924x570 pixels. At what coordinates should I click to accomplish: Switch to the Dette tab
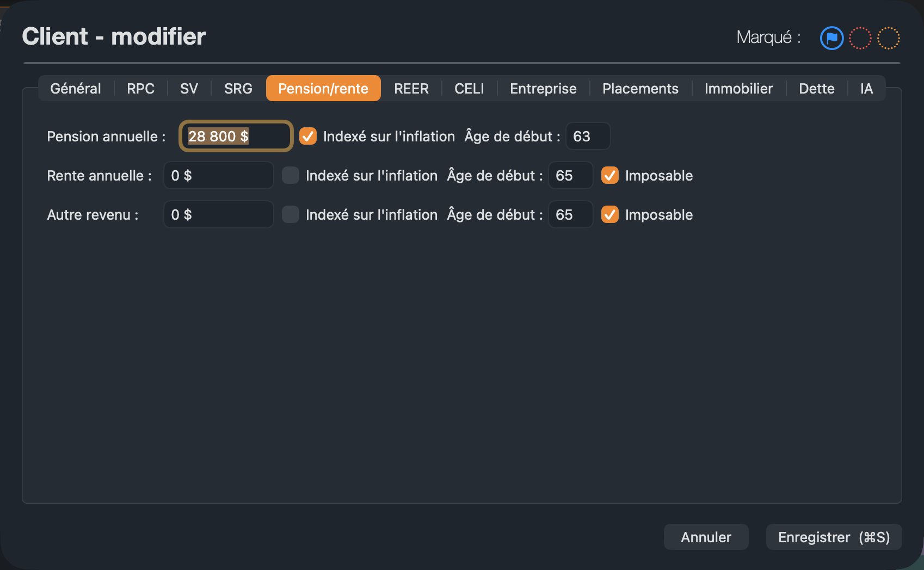817,88
